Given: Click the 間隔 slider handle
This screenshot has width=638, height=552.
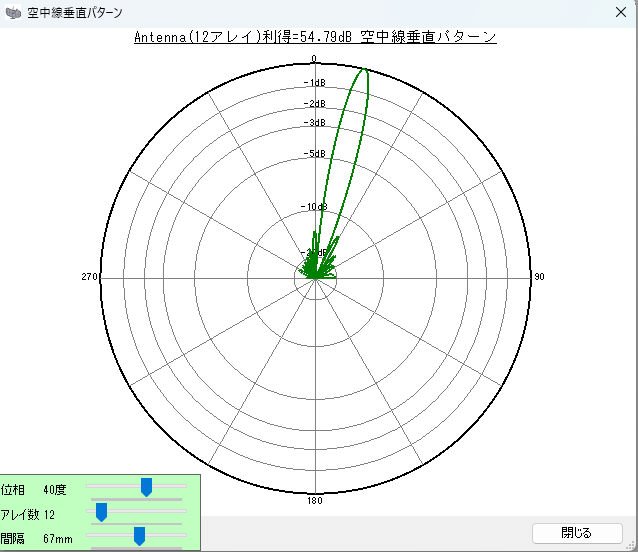Looking at the screenshot, I should (139, 537).
